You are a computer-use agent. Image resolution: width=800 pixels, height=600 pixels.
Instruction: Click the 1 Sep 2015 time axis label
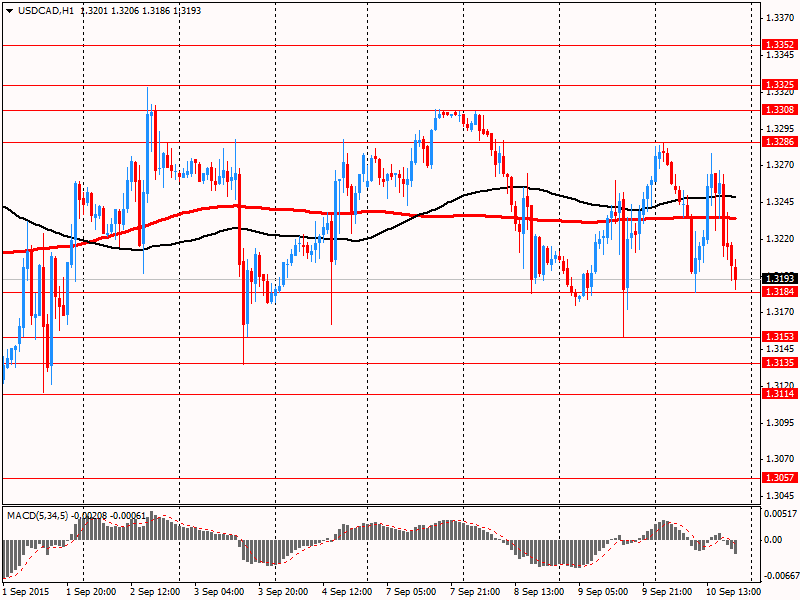(x=26, y=592)
